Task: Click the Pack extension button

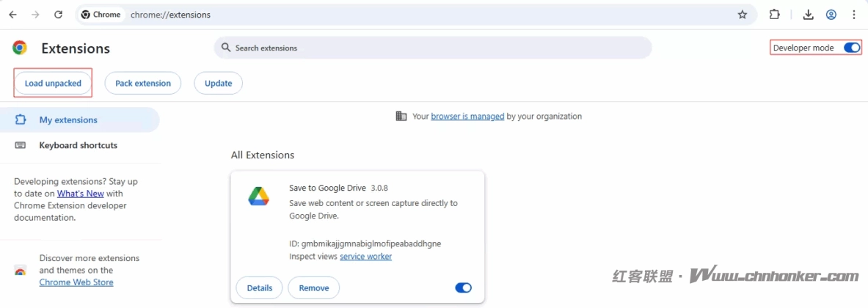Action: (143, 84)
